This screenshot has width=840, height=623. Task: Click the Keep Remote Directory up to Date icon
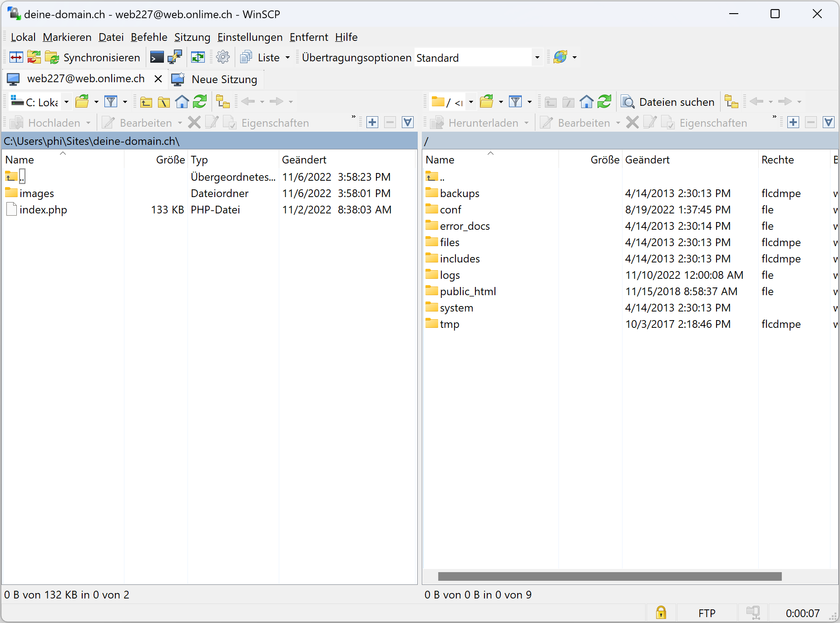[198, 57]
